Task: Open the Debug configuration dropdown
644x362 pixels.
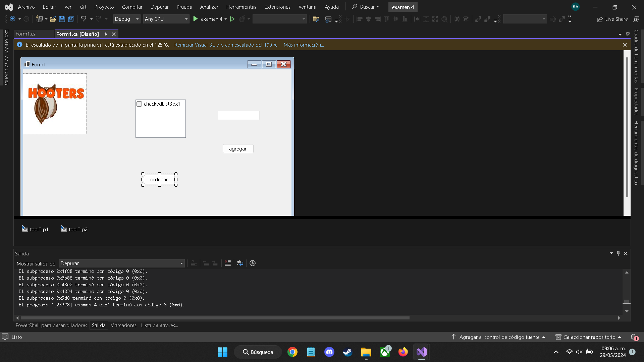Action: [x=126, y=19]
